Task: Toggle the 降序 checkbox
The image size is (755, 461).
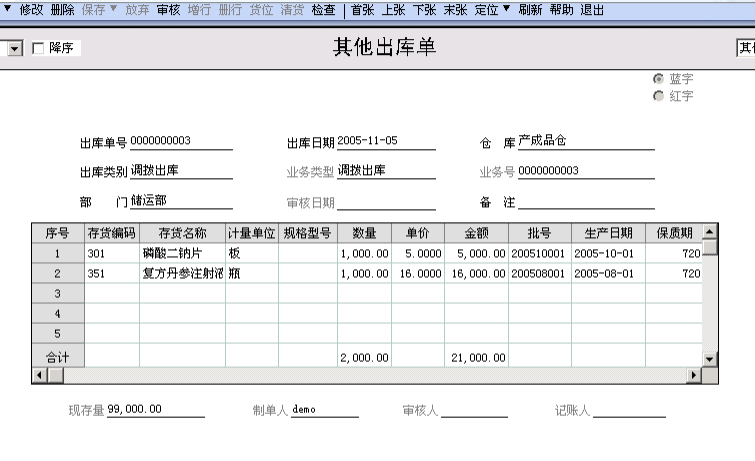Action: tap(38, 48)
